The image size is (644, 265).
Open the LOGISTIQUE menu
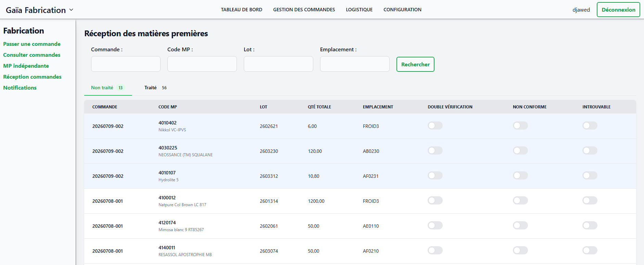pyautogui.click(x=359, y=10)
